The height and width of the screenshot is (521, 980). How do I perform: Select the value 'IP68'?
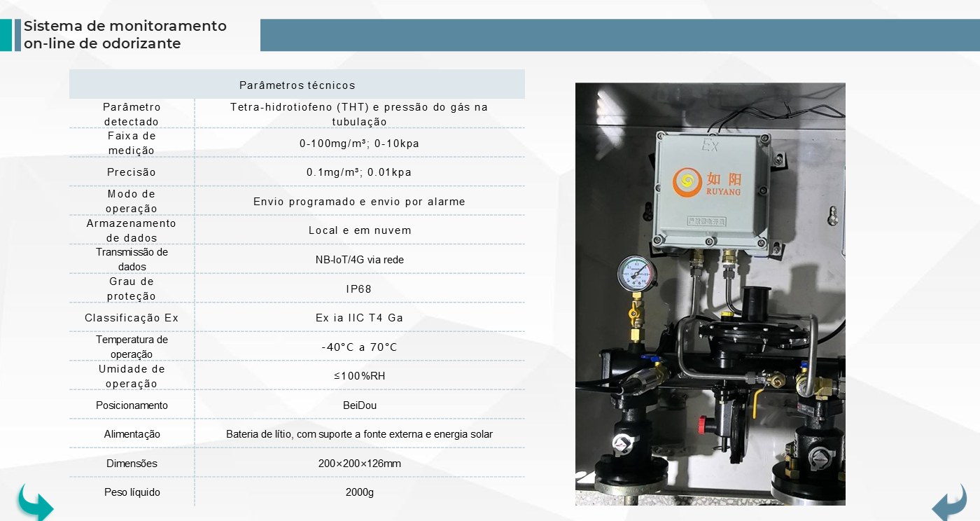(x=359, y=289)
